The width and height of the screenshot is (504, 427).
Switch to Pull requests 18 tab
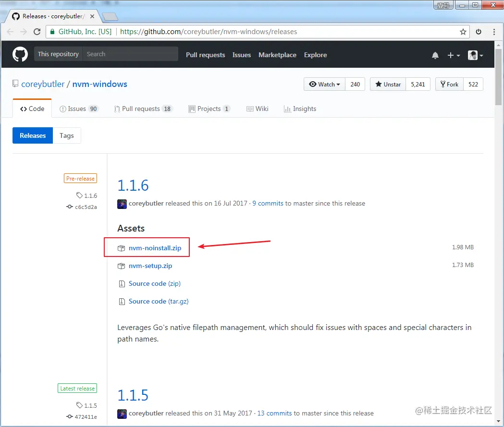click(x=143, y=109)
